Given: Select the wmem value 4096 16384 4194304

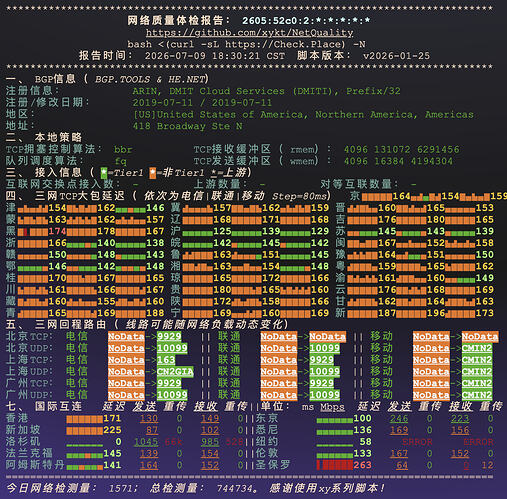Looking at the screenshot, I should 398,161.
